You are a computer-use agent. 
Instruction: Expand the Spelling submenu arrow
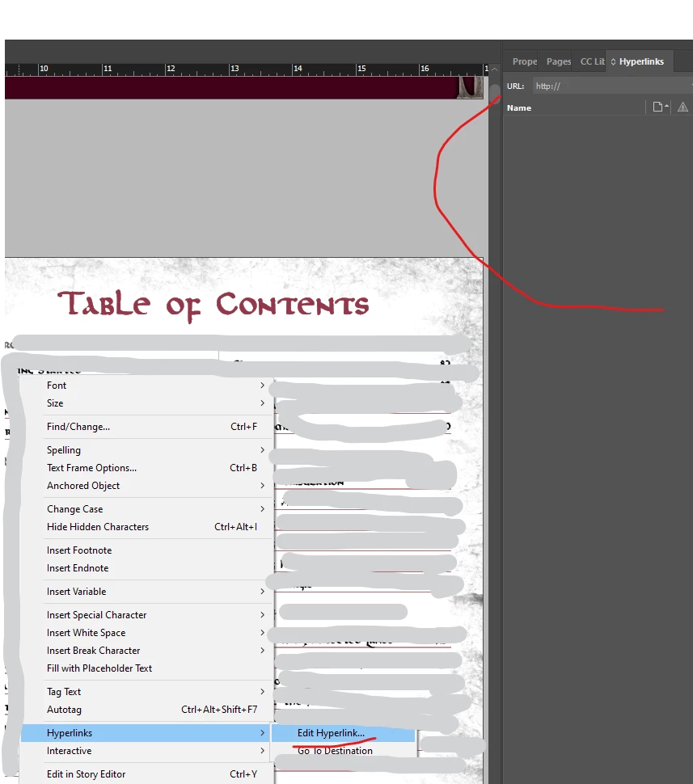click(262, 450)
